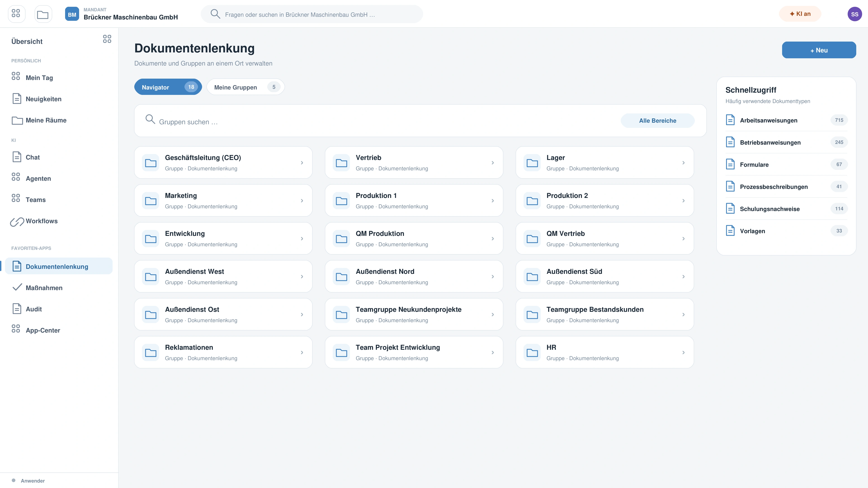
Task: Open the Reklamationen group card
Action: [223, 353]
